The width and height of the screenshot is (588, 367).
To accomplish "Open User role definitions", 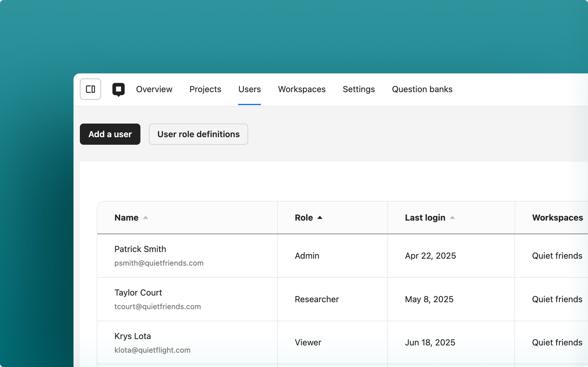I will [198, 134].
